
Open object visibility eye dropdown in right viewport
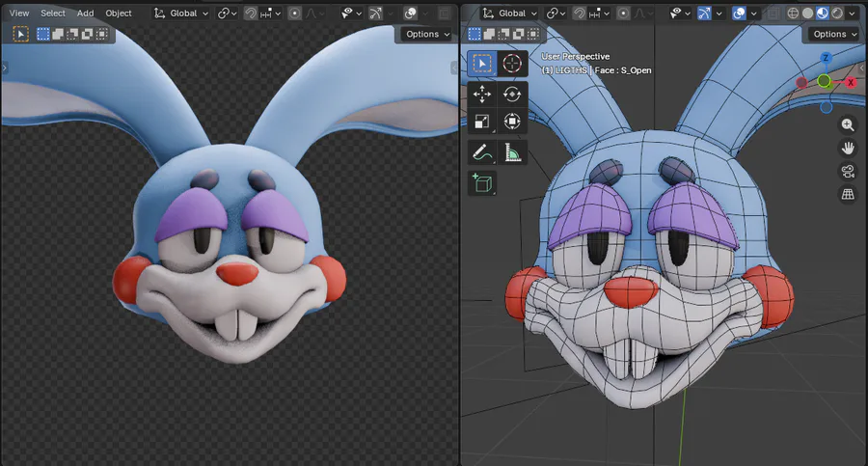pyautogui.click(x=679, y=14)
